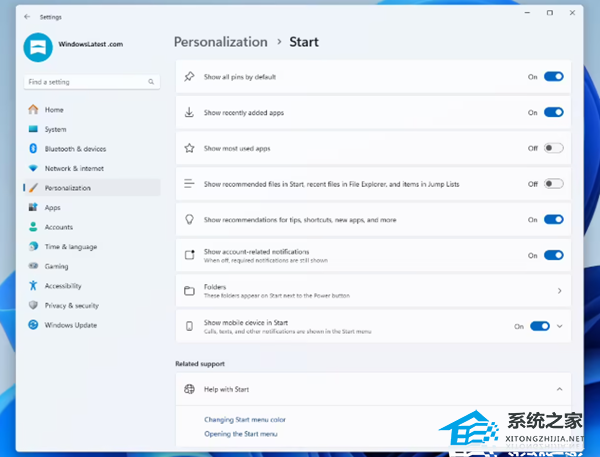Click the Folders folder icon
Image resolution: width=600 pixels, height=457 pixels.
tap(189, 291)
